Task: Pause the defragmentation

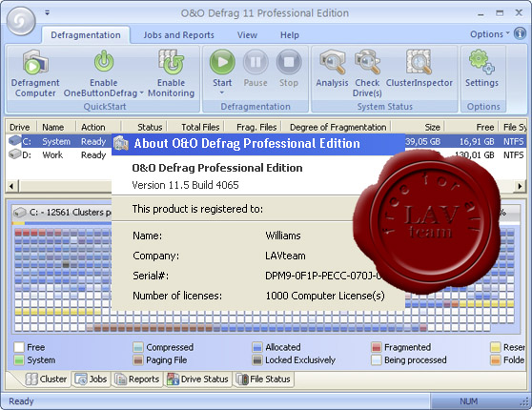Action: coord(256,62)
